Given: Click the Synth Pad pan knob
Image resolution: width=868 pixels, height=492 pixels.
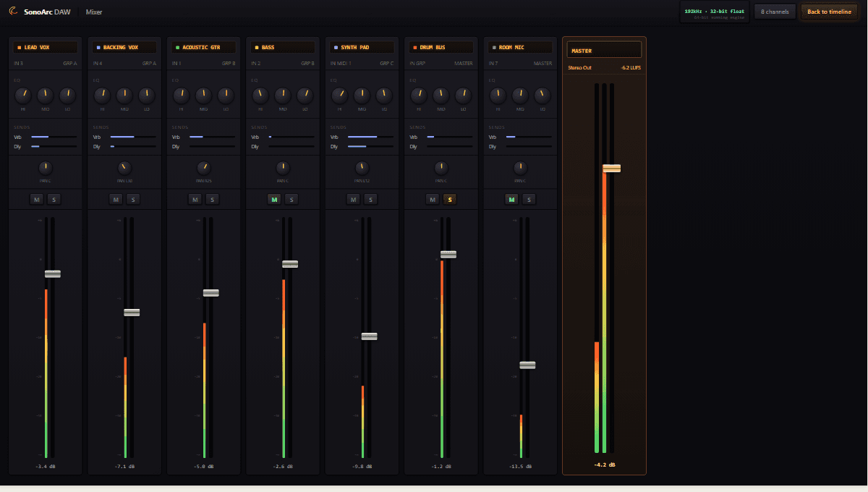Looking at the screenshot, I should click(x=362, y=168).
